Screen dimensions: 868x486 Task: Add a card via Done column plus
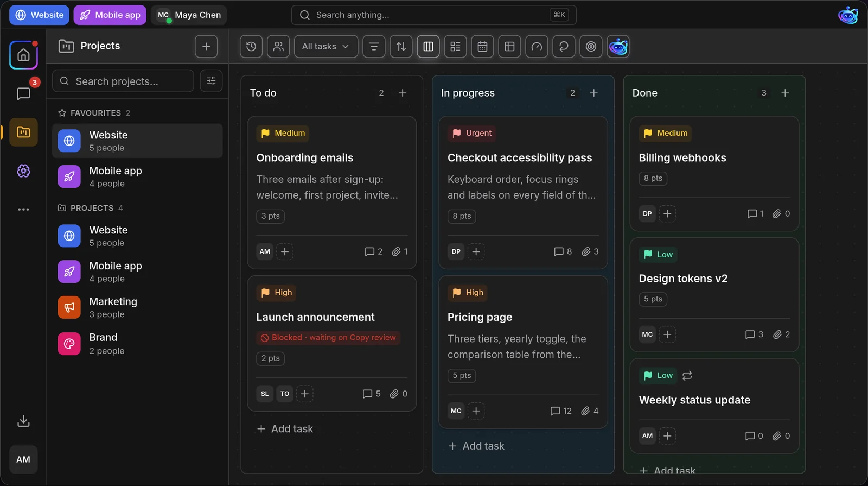tap(785, 93)
